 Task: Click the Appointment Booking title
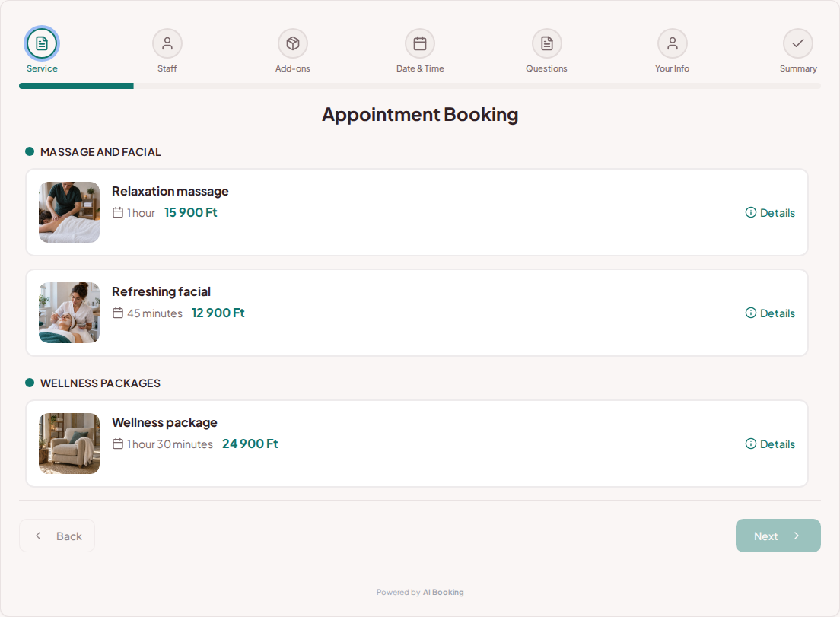tap(420, 115)
